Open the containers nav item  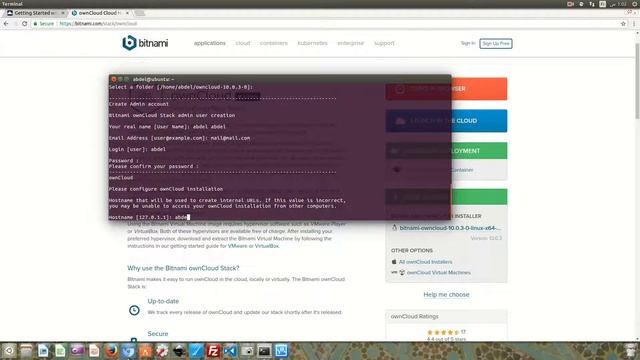click(273, 43)
